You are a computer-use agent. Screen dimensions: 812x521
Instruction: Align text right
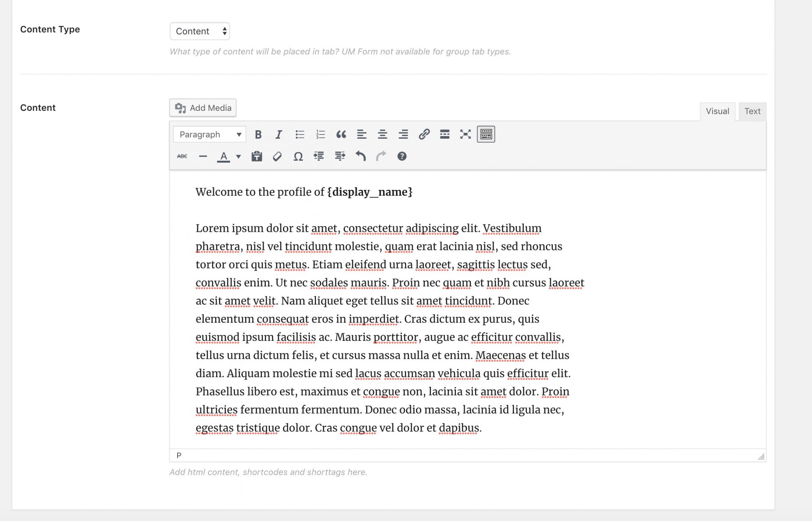click(x=403, y=134)
